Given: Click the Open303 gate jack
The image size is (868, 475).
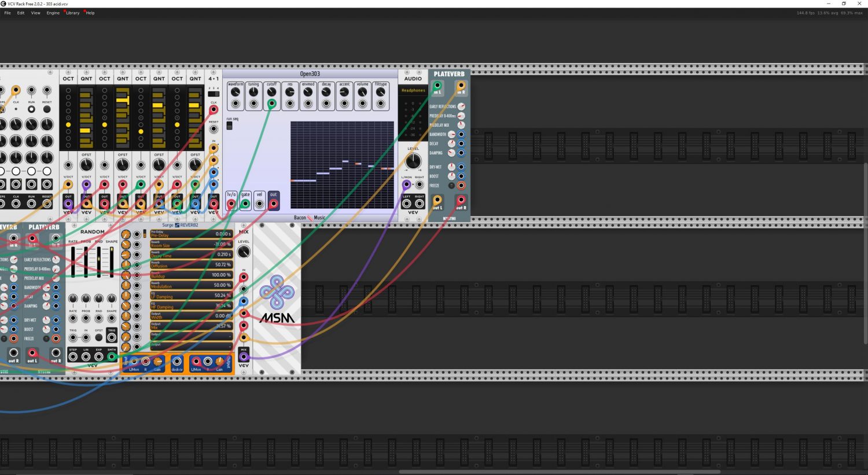Looking at the screenshot, I should [245, 204].
